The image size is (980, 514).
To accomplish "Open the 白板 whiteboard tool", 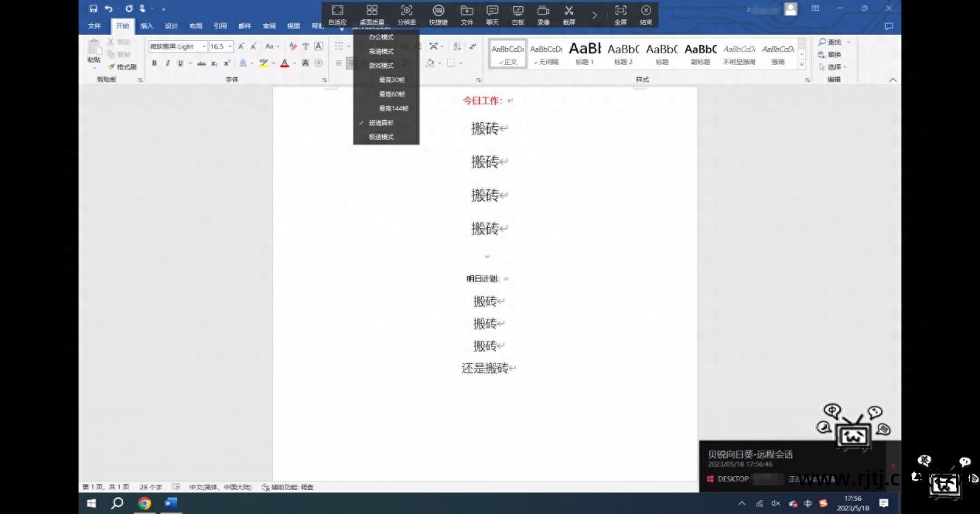I will click(x=517, y=11).
